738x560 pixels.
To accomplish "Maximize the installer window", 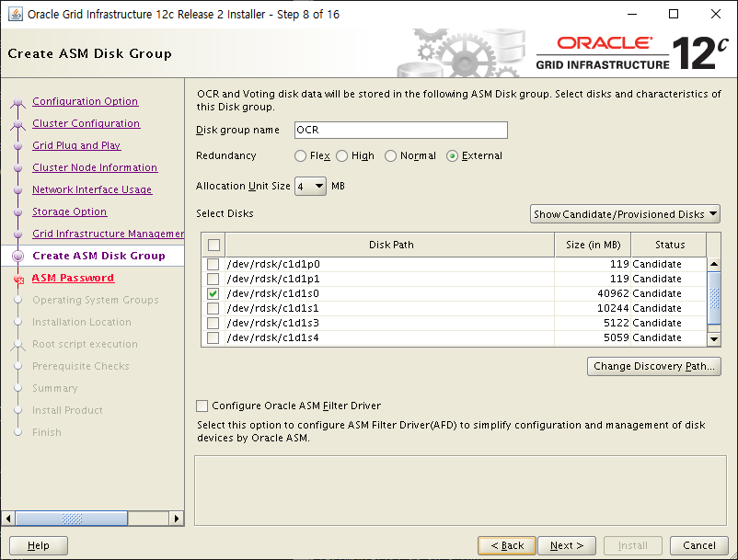I will pyautogui.click(x=674, y=14).
